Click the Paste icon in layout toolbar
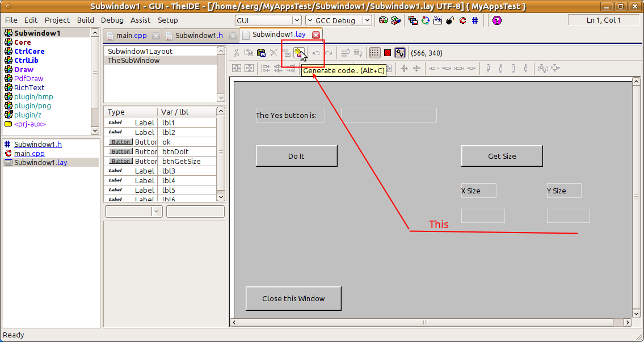 pos(261,53)
